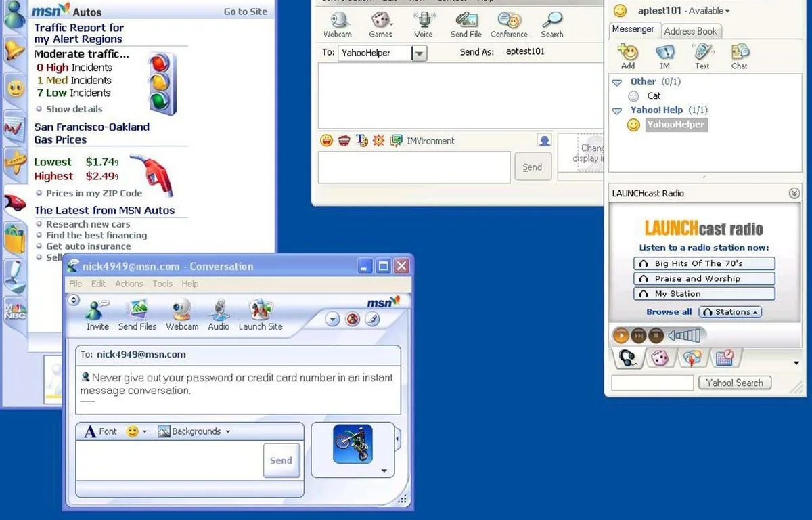Open the headphones LAUNCHcast bottom tab
Viewport: 812px width, 520px height.
pyautogui.click(x=628, y=357)
